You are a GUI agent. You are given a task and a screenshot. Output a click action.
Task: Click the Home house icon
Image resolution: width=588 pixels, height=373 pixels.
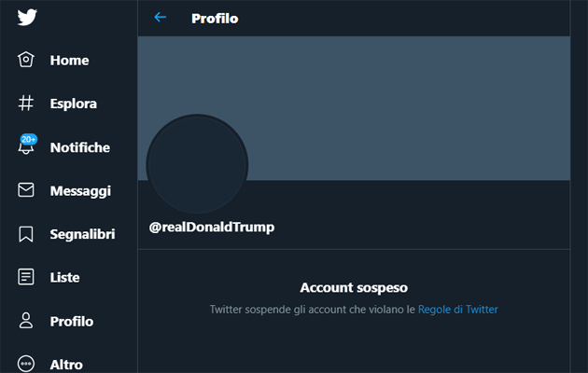click(x=26, y=60)
